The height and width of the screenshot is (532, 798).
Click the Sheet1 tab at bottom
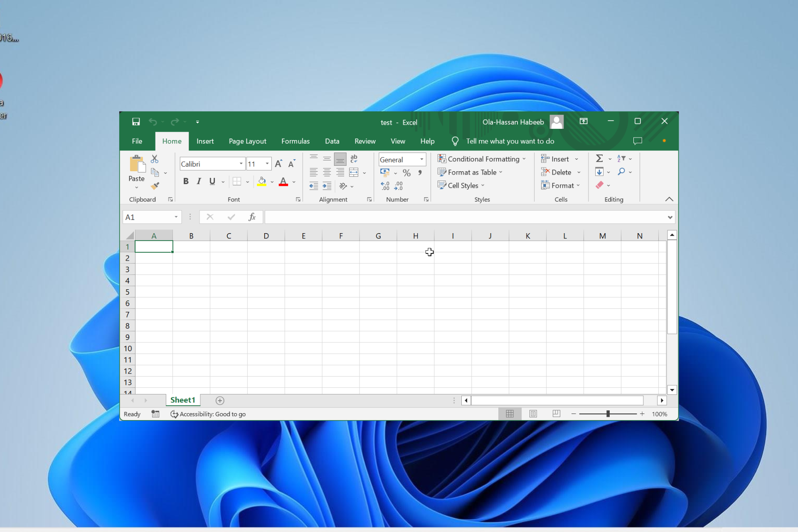pos(182,399)
